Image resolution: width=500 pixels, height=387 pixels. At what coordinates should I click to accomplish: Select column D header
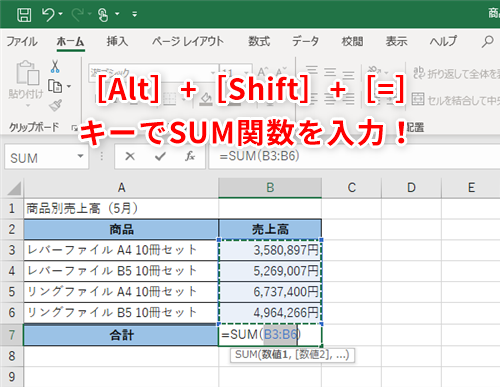pos(411,188)
